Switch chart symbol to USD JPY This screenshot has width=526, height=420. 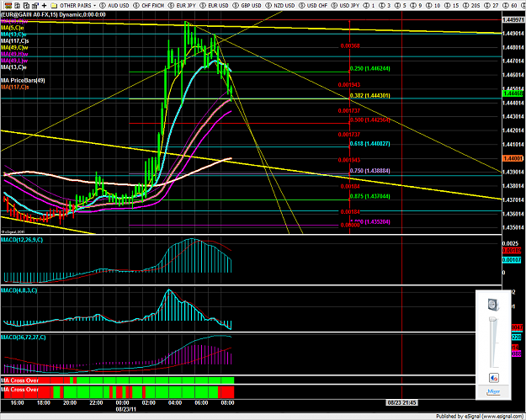tap(346, 5)
